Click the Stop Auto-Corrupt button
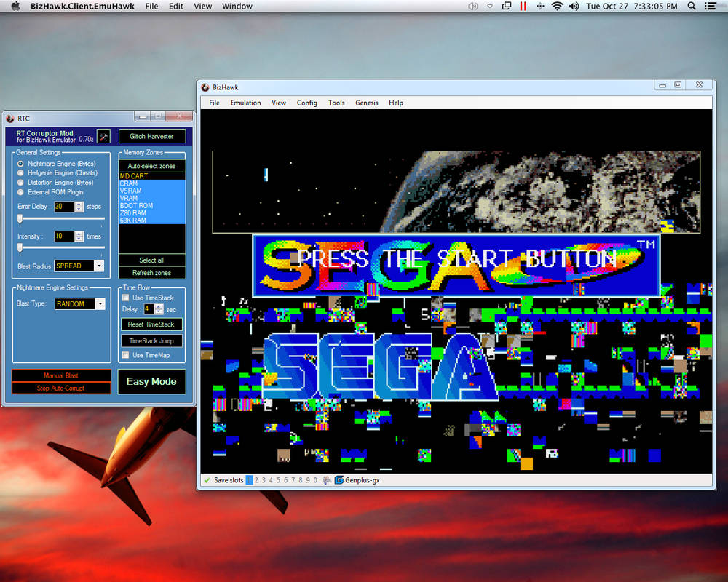The width and height of the screenshot is (728, 582). [61, 388]
